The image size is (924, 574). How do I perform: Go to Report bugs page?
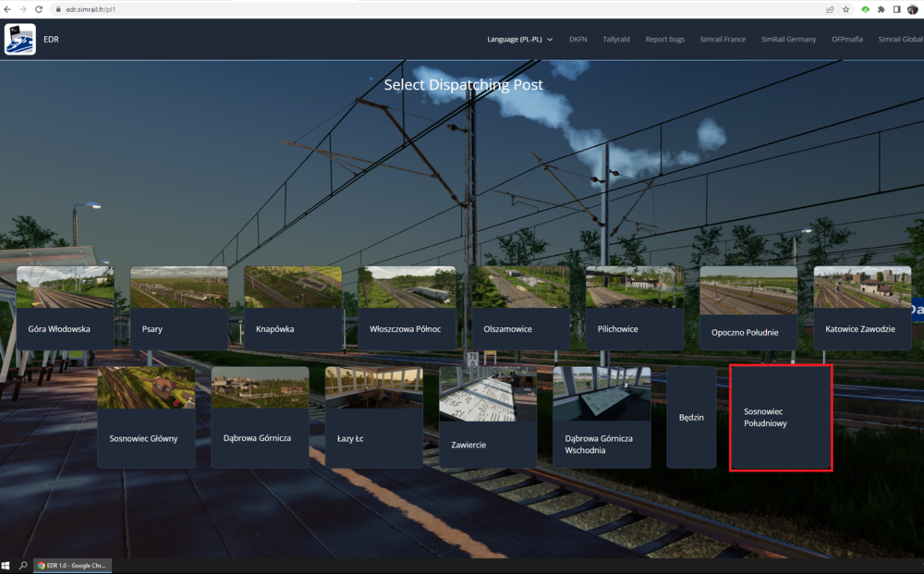click(664, 40)
